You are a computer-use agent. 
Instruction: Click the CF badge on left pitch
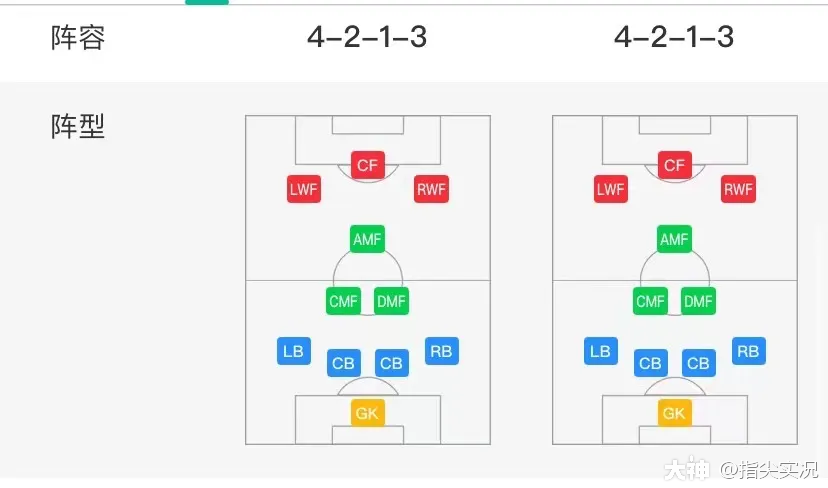click(367, 165)
